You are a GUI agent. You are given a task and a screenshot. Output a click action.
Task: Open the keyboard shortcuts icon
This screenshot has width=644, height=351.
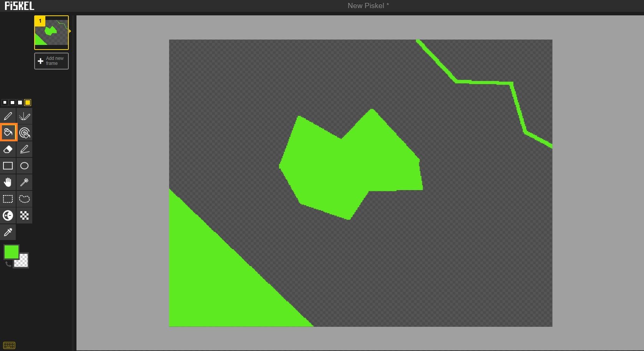[x=9, y=345]
